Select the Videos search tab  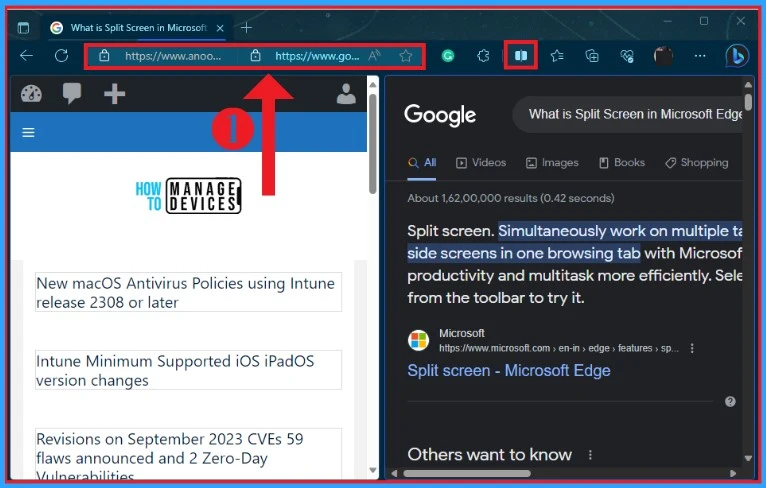[481, 163]
